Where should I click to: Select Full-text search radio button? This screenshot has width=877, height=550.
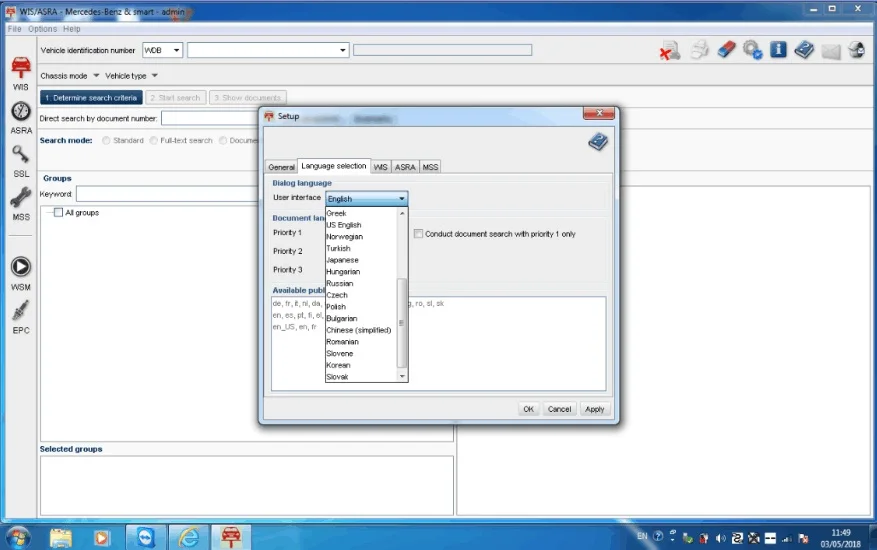pos(154,140)
